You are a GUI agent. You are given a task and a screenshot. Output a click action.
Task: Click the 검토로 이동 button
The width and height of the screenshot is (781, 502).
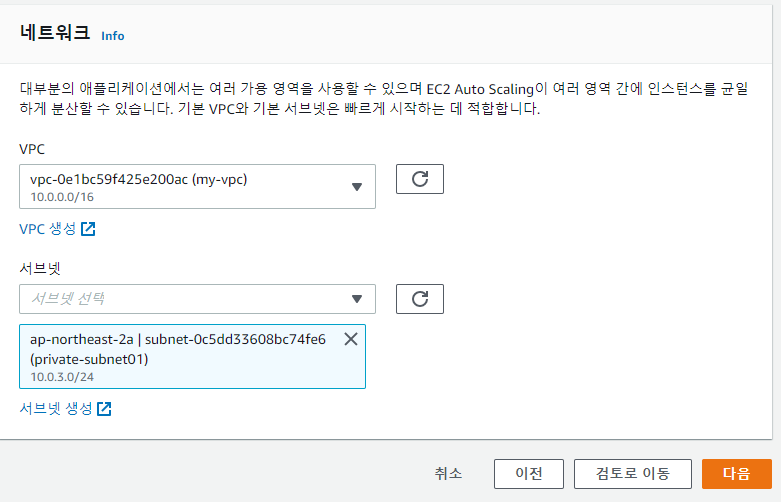pos(633,474)
